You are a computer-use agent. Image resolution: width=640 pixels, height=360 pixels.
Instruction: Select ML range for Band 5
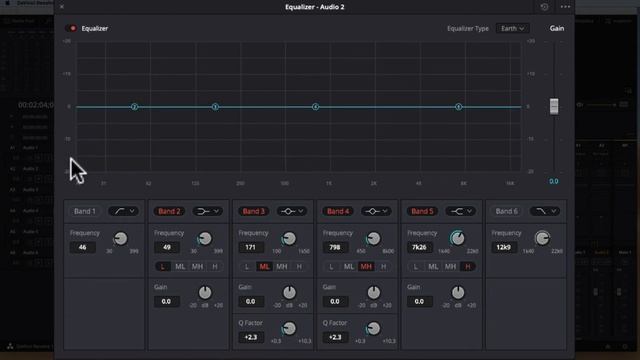click(433, 267)
